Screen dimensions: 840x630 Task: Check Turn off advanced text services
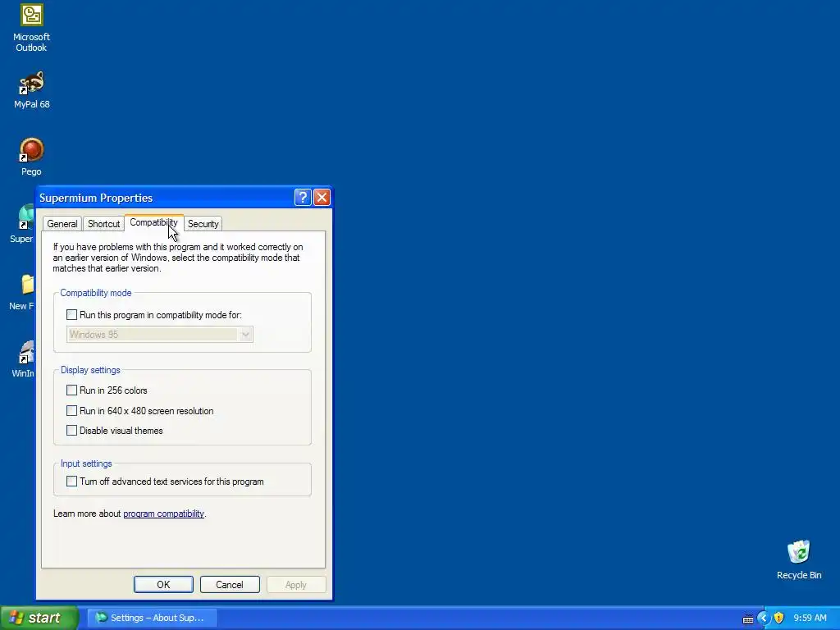(x=72, y=481)
